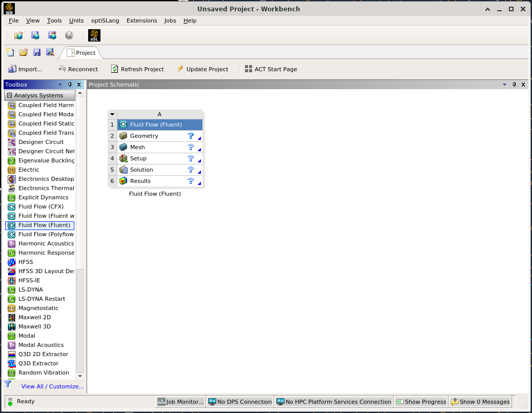This screenshot has height=413, width=532.
Task: Click the optiSLang oSL toolbar icon
Action: click(94, 35)
